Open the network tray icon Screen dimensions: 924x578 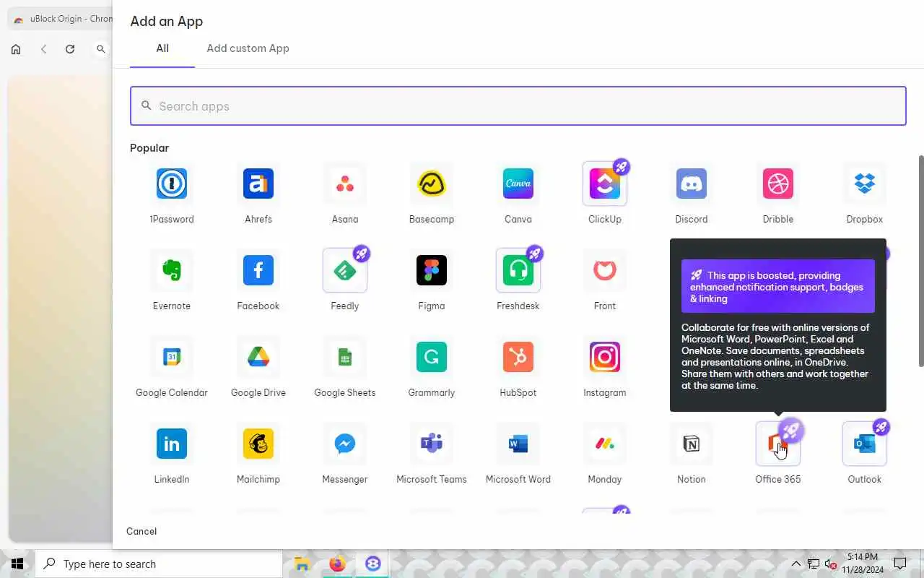click(813, 564)
